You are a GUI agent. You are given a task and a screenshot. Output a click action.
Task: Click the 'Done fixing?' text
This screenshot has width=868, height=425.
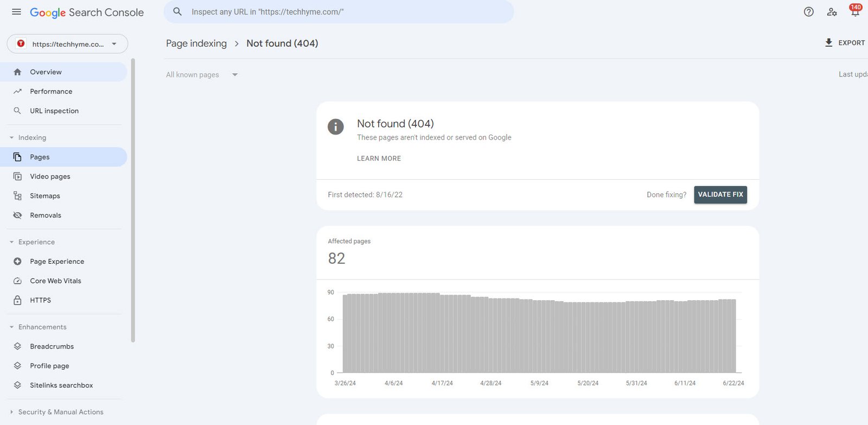666,195
